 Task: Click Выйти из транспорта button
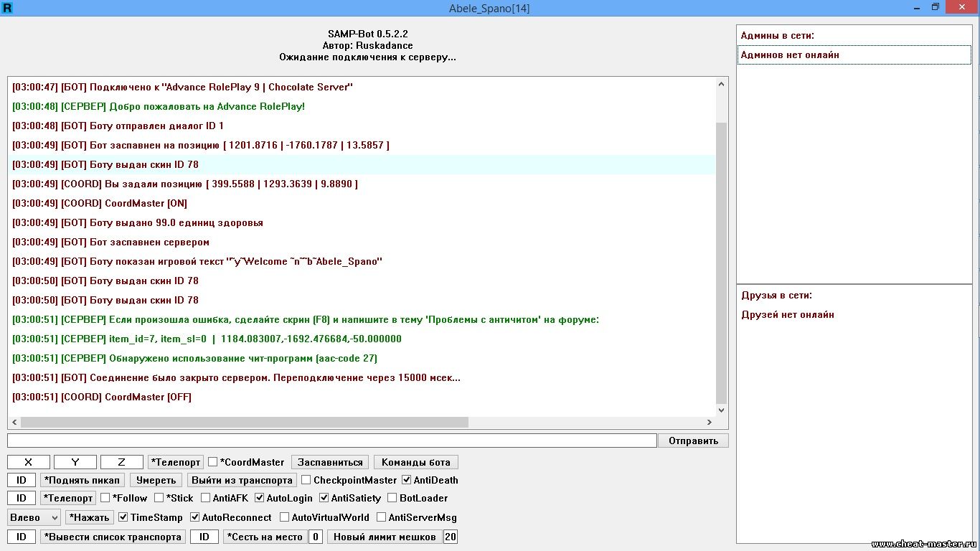tap(242, 480)
